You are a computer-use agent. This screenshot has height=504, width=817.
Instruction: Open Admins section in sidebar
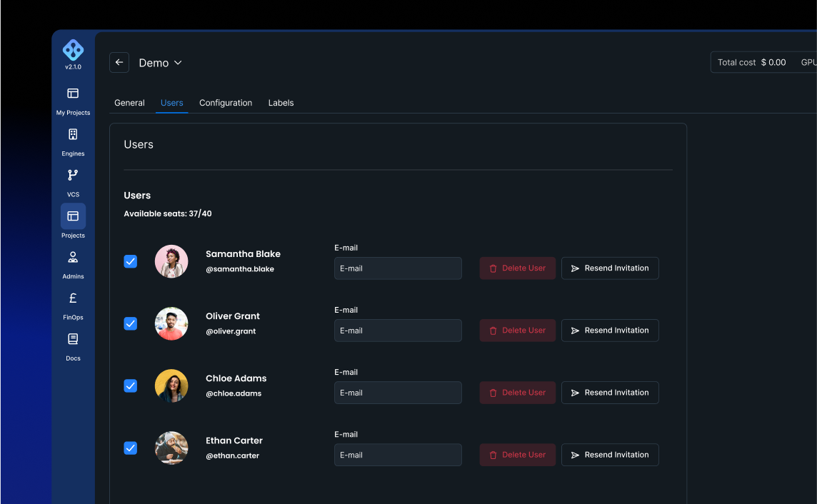(x=73, y=265)
